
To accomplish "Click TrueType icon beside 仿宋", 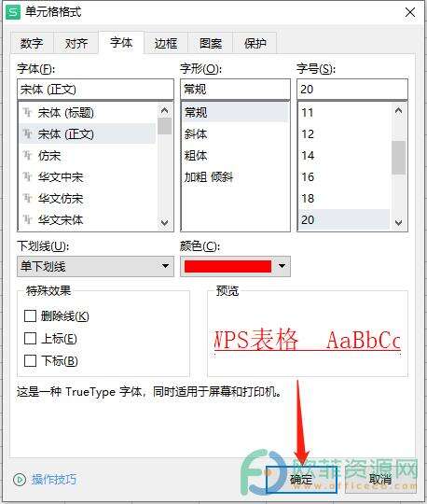I will [x=27, y=156].
